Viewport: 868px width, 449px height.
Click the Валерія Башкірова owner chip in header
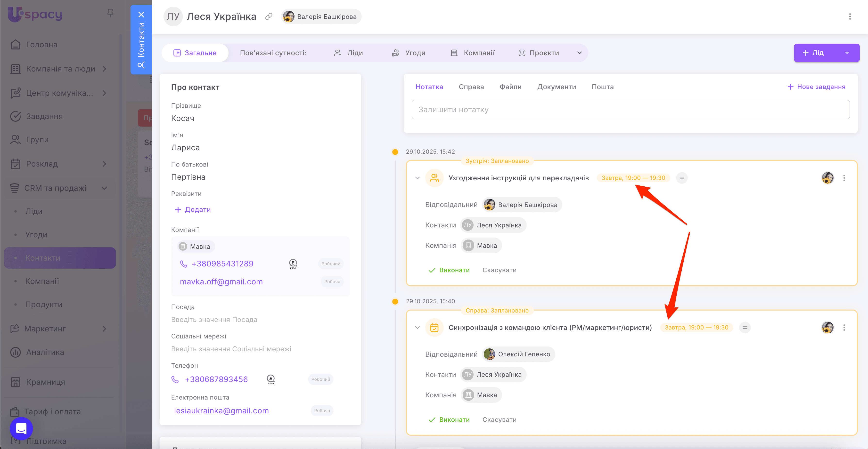click(x=321, y=16)
